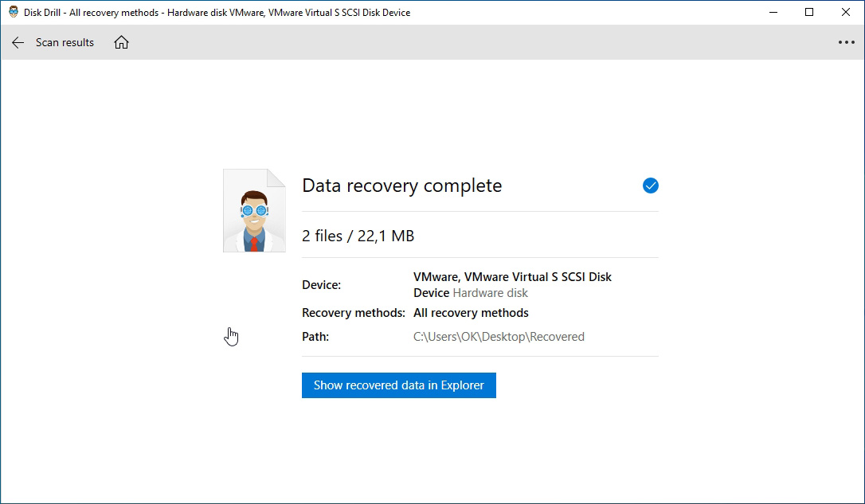Image resolution: width=865 pixels, height=504 pixels.
Task: Click the Disk Drill mascot file image
Action: [x=254, y=211]
